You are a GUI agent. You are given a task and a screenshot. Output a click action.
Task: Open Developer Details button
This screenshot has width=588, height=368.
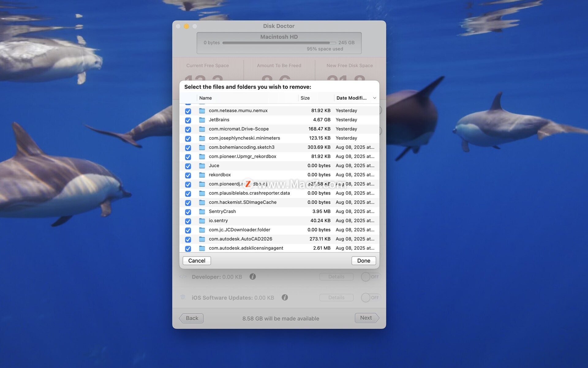pos(336,277)
